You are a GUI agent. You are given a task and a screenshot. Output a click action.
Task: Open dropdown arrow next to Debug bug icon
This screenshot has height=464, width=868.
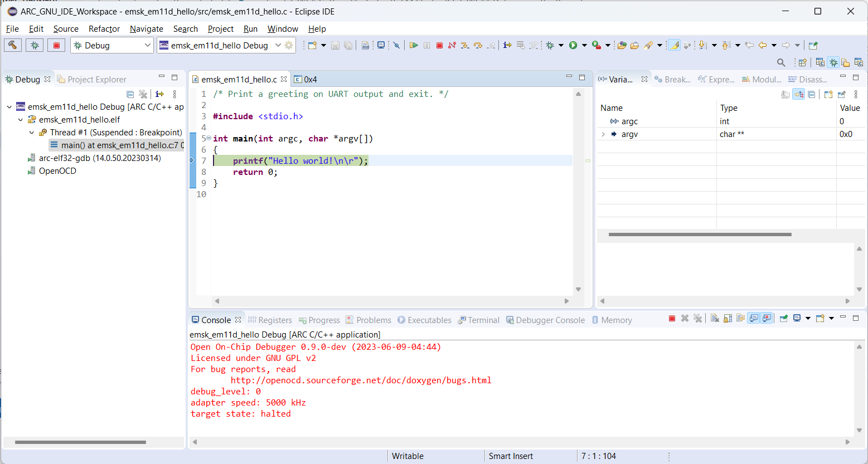click(x=561, y=45)
